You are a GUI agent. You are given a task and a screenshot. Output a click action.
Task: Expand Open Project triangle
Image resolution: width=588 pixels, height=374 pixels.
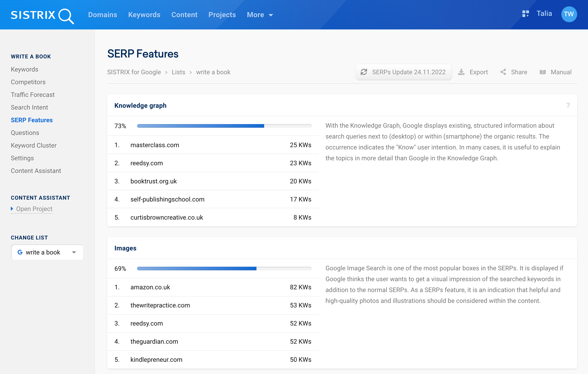click(12, 209)
